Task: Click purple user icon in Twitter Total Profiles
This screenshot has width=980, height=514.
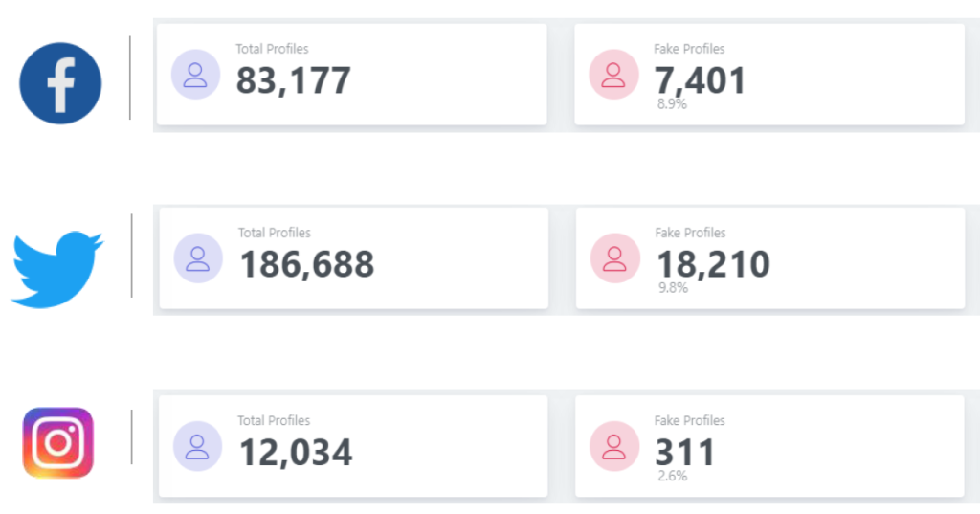Action: click(198, 258)
